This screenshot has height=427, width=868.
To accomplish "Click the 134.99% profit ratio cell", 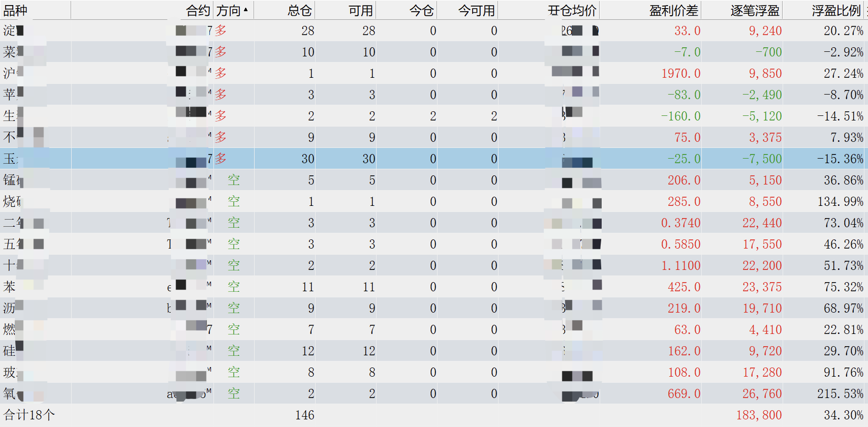I will click(840, 201).
